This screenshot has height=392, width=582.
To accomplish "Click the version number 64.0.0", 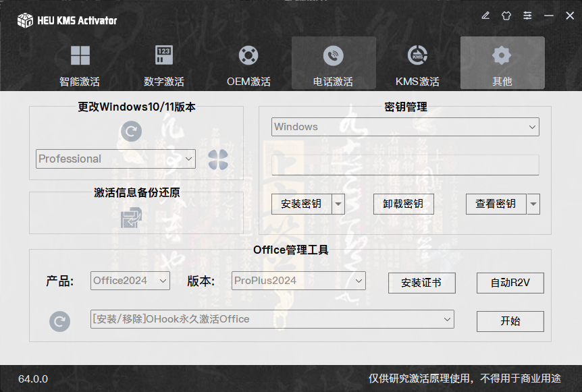I will (x=33, y=379).
